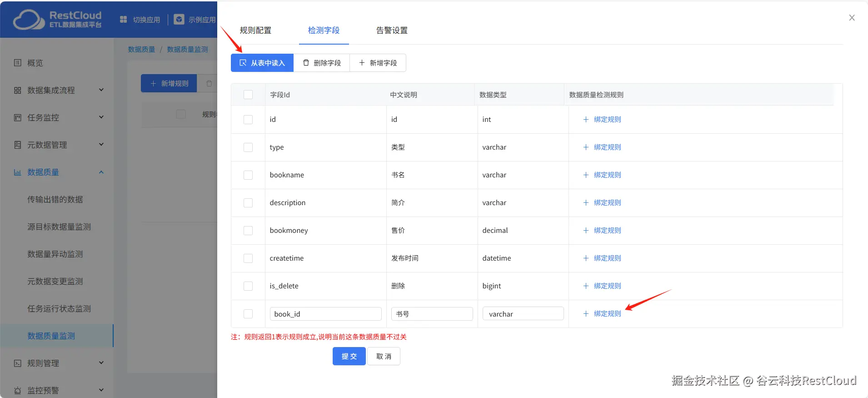This screenshot has height=398, width=868.
Task: Select the 检测字段 tab
Action: coord(324,30)
